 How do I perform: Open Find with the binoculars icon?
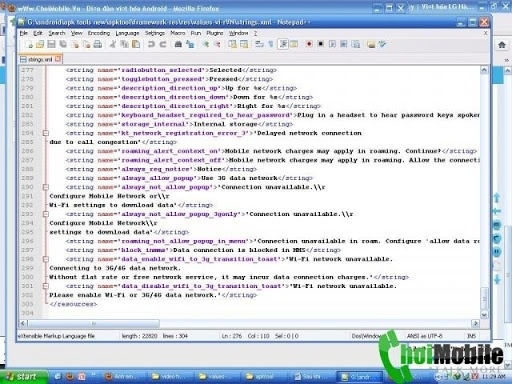(x=178, y=44)
